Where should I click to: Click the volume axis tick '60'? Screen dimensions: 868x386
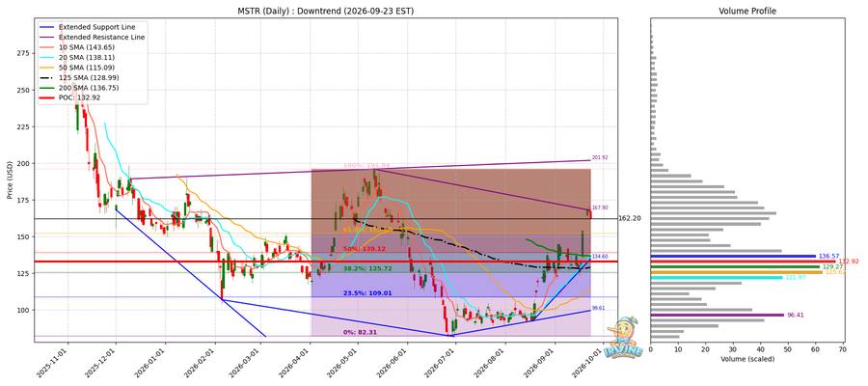pyautogui.click(x=815, y=349)
